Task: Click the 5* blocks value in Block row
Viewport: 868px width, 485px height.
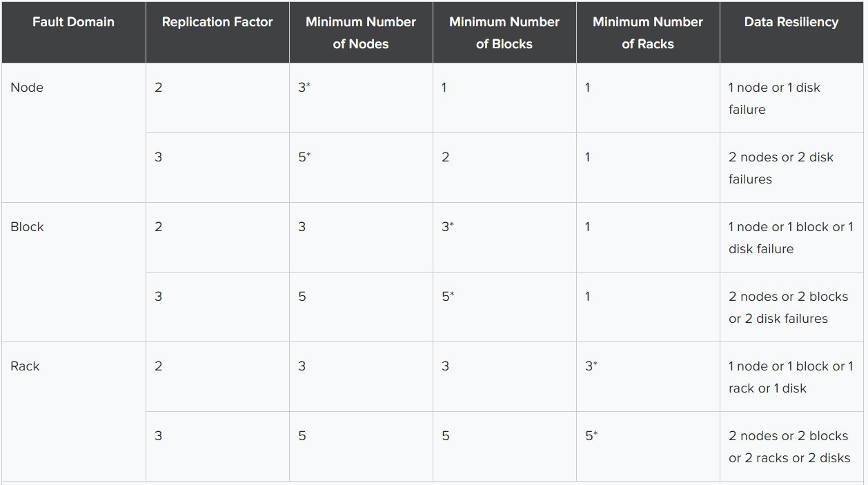Action: [x=448, y=297]
